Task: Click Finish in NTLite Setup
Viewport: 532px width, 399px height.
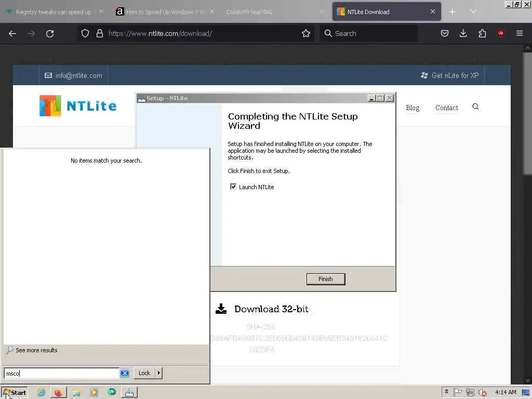Action: tap(326, 279)
